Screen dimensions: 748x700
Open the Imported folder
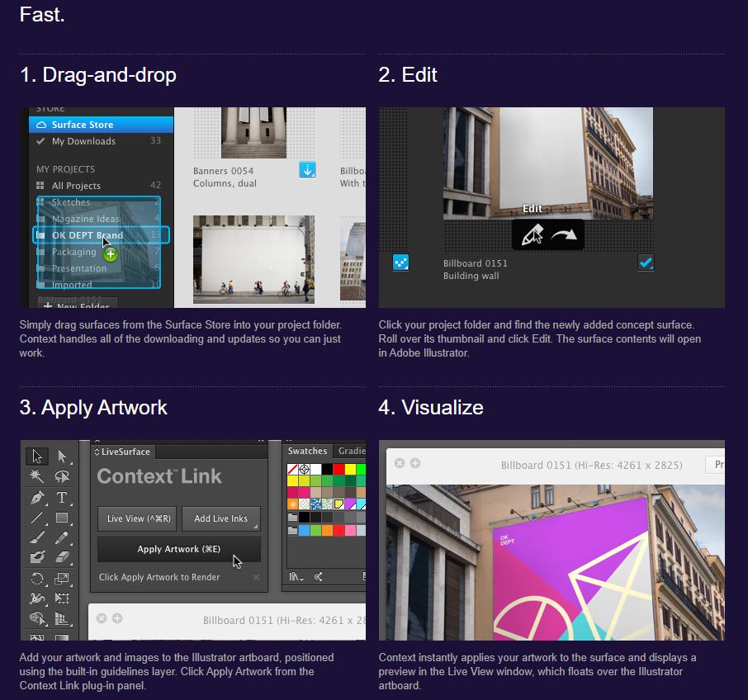[101, 285]
